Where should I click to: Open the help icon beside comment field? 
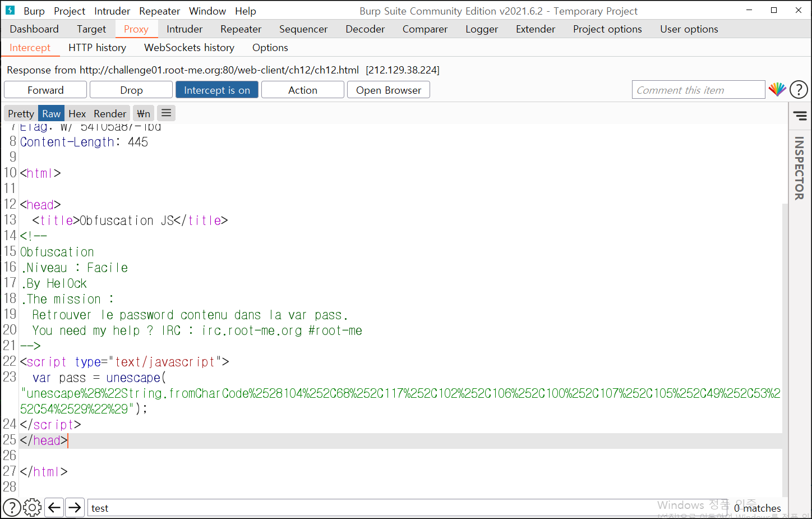799,89
